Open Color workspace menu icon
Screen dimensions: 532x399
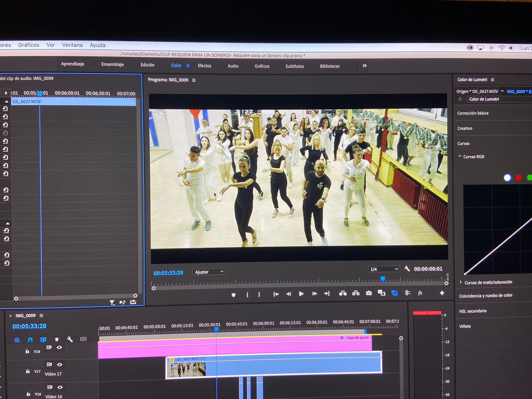pyautogui.click(x=188, y=66)
